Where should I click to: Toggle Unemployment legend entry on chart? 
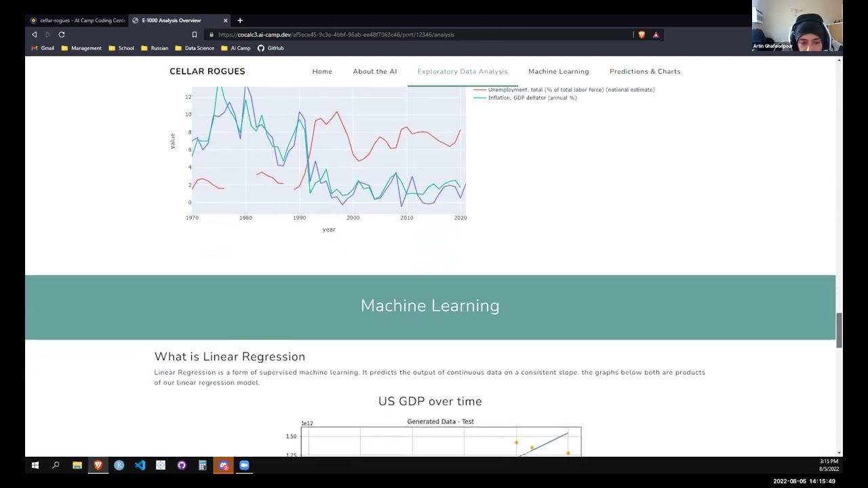click(564, 89)
